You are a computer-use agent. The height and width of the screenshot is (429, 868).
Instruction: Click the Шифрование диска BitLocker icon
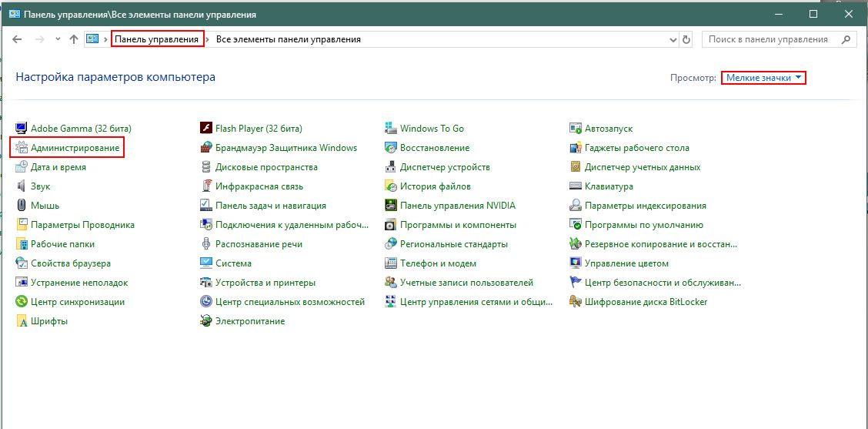click(576, 302)
